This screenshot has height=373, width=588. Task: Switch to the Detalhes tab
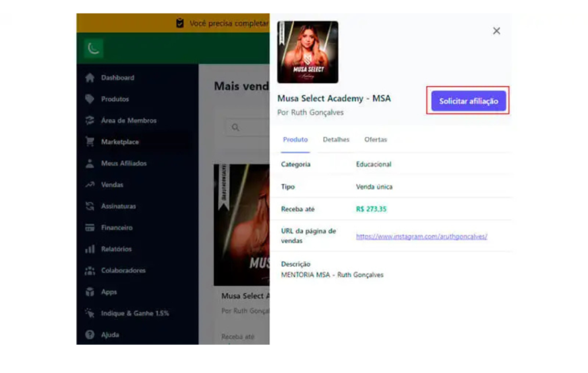tap(336, 140)
